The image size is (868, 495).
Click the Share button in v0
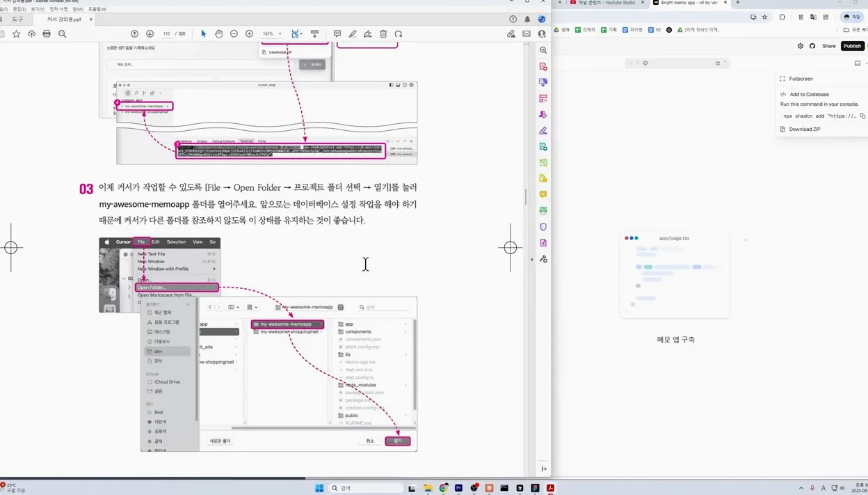pos(829,46)
